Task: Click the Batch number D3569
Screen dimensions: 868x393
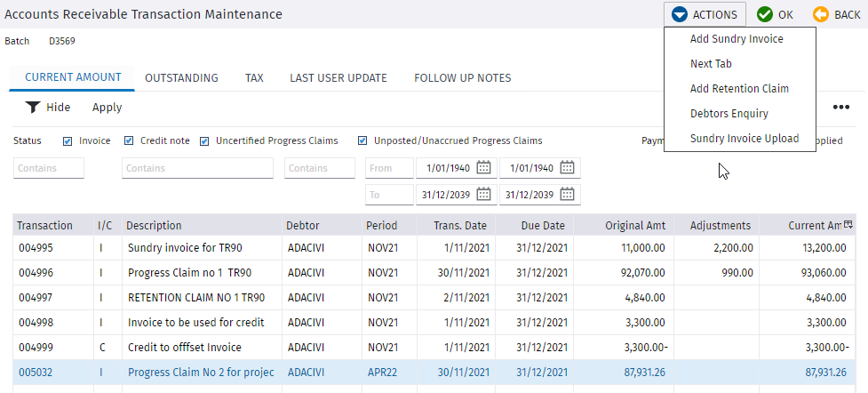Action: (x=62, y=41)
